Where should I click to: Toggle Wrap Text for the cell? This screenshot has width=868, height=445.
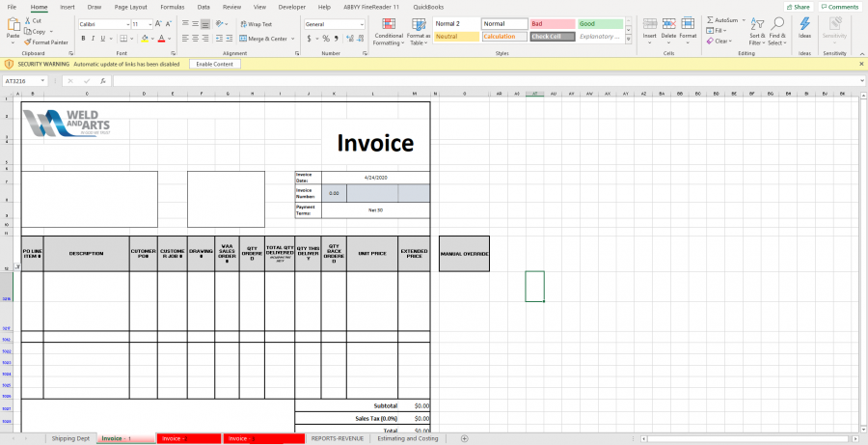click(x=256, y=24)
